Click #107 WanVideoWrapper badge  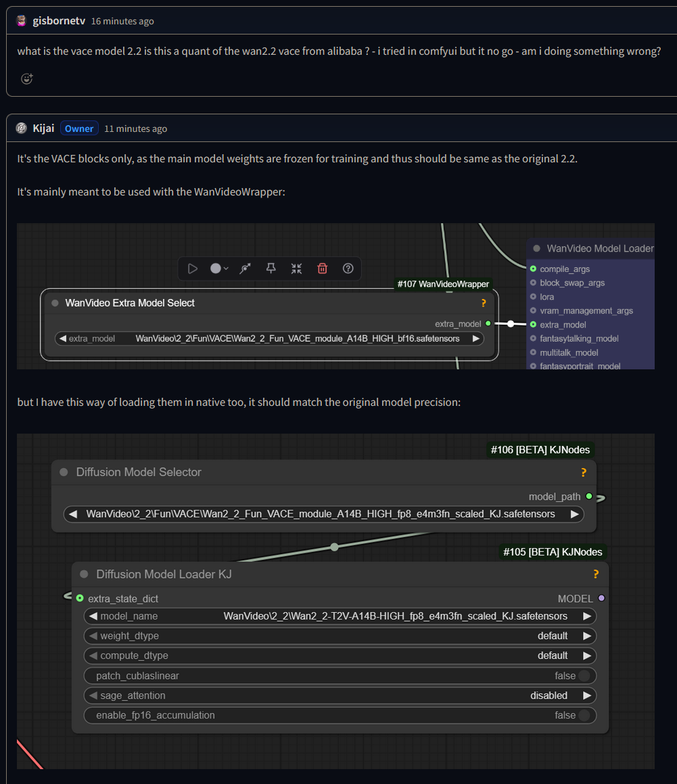(x=443, y=284)
